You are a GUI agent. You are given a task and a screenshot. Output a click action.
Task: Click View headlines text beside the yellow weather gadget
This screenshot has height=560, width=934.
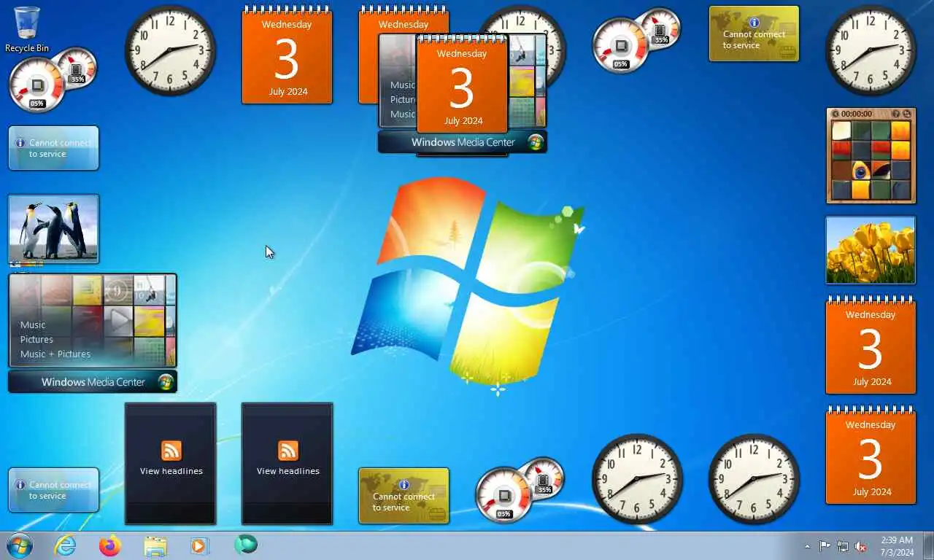[x=288, y=471]
